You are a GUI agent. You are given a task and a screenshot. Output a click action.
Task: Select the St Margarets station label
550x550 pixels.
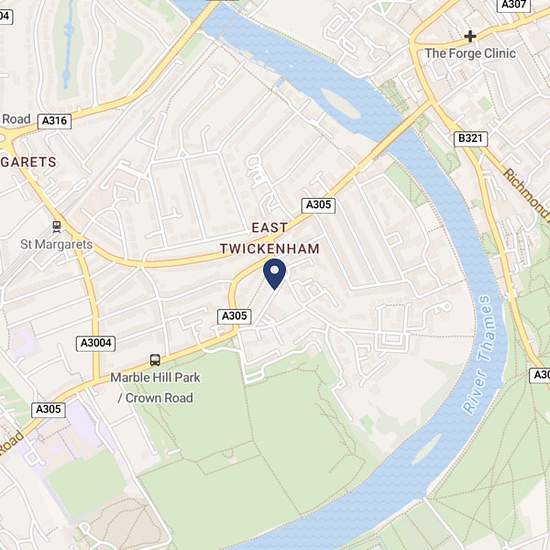(56, 244)
